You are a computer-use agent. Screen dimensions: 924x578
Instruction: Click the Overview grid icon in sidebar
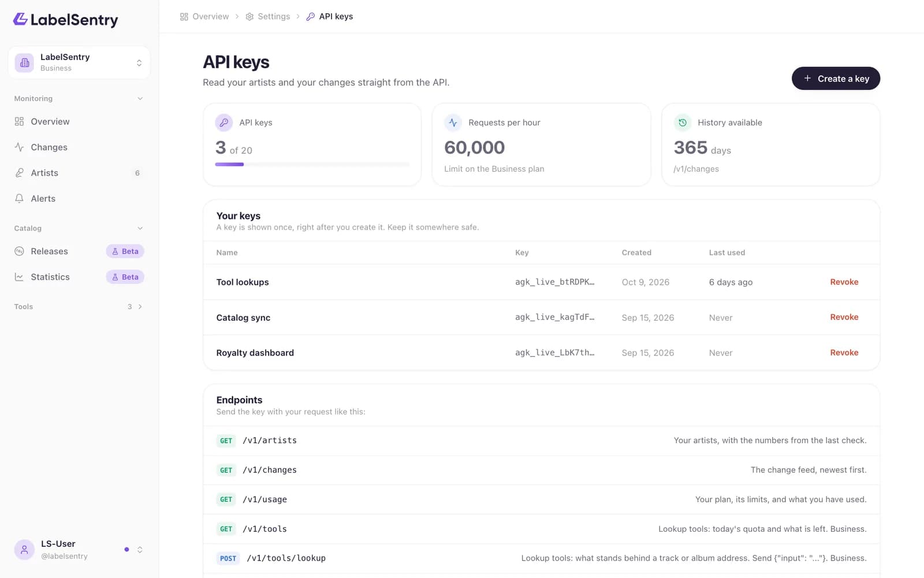click(x=19, y=121)
